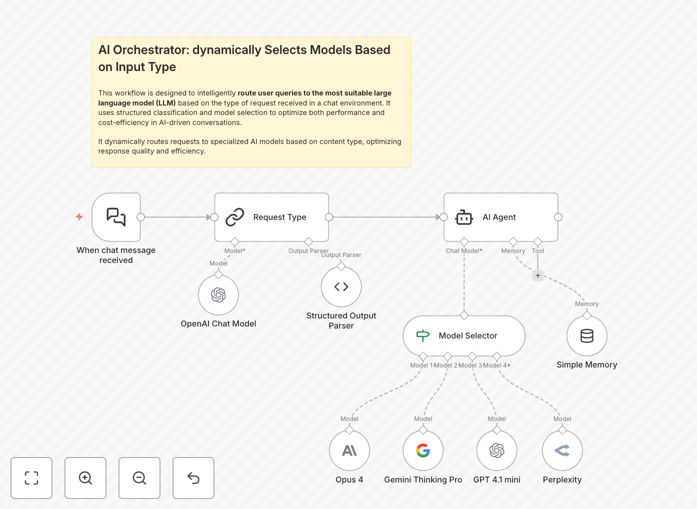
Task: Open the Perplexity model node
Action: [x=562, y=451]
